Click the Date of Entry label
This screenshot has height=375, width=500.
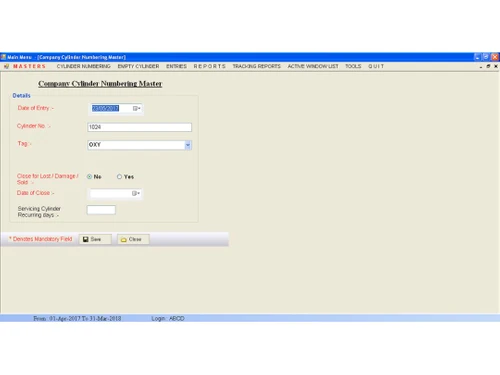tap(36, 108)
